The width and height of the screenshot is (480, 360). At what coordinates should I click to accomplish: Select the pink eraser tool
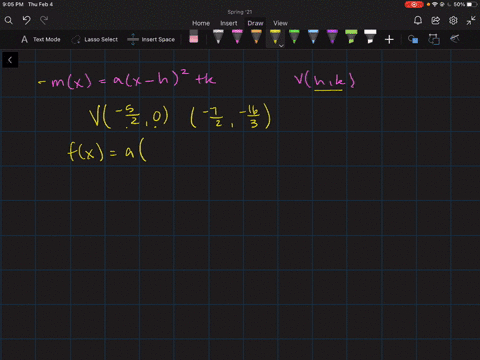coord(194,37)
